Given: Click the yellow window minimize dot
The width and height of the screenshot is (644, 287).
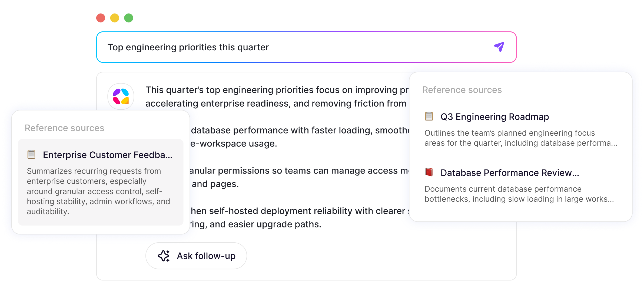Looking at the screenshot, I should [x=115, y=18].
